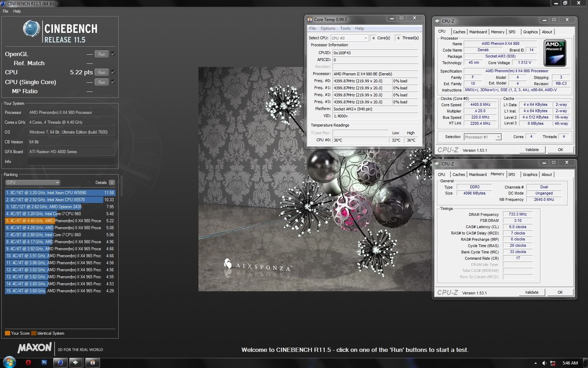Image resolution: width=588 pixels, height=368 pixels.
Task: Switch to SPD tab in upper CPU-Z
Action: pos(512,32)
